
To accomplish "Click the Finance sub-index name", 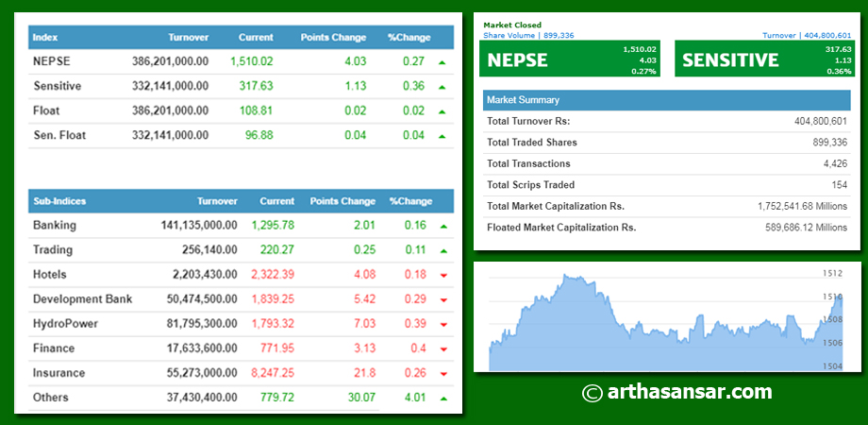I will pos(53,348).
